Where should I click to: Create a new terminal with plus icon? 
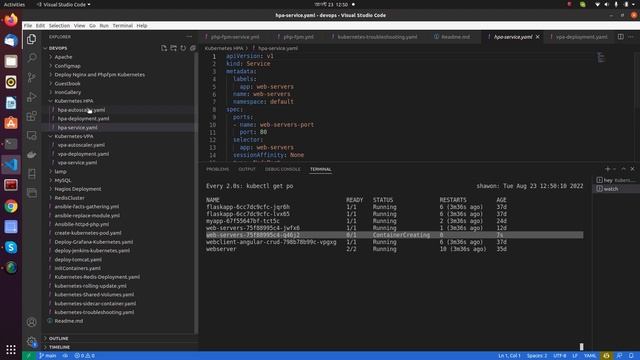pyautogui.click(x=607, y=169)
